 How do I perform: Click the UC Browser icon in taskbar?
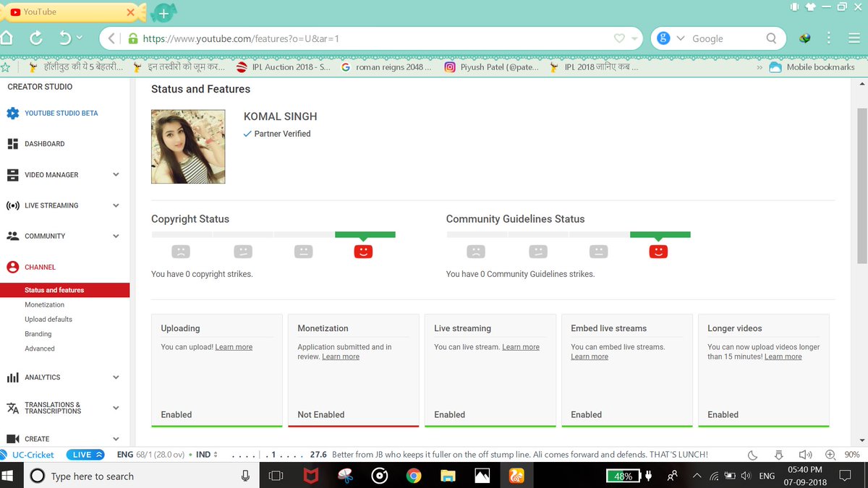517,476
